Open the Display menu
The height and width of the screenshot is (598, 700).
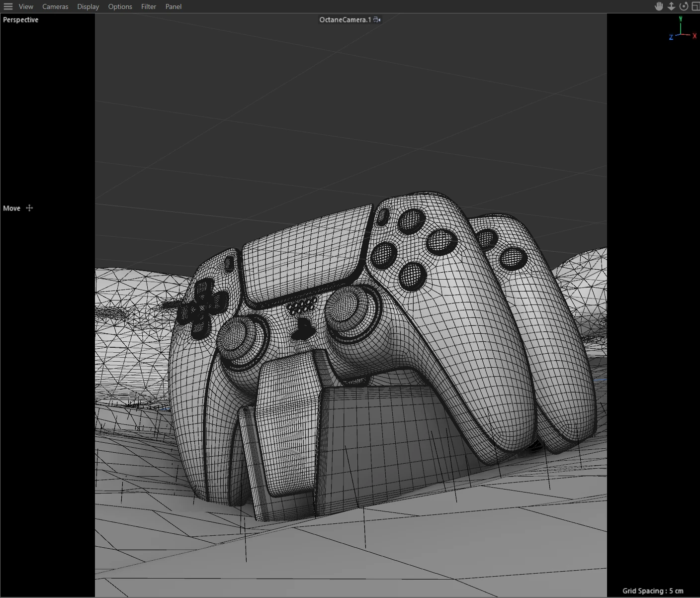coord(88,6)
